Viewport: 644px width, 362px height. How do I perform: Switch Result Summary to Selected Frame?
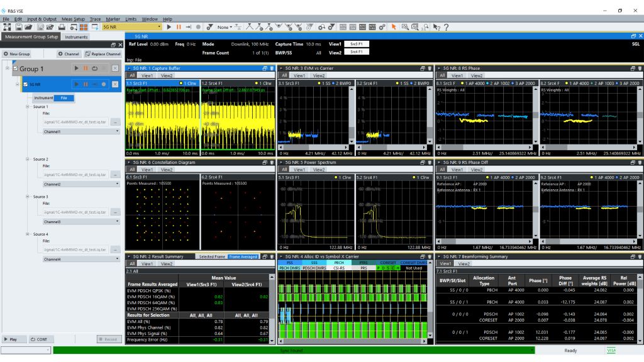pyautogui.click(x=212, y=257)
